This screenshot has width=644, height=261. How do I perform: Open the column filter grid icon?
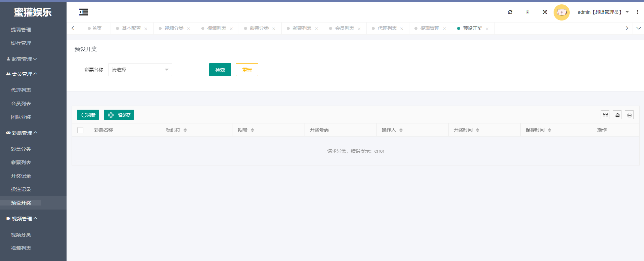pyautogui.click(x=605, y=115)
